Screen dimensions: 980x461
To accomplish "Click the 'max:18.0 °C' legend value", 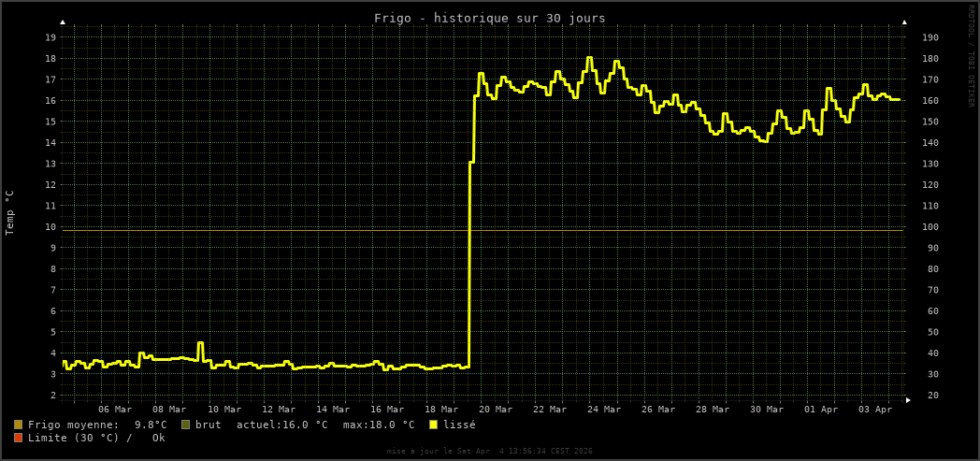I will (x=379, y=425).
